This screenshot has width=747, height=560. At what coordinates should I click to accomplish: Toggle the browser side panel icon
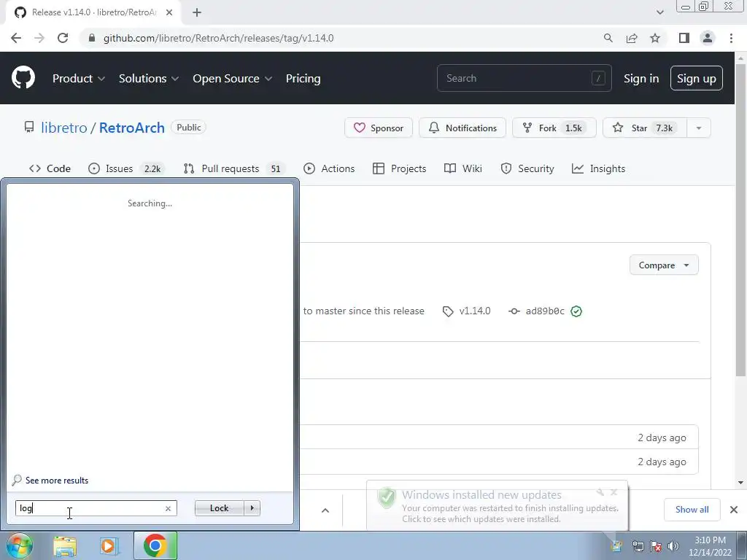pos(684,38)
